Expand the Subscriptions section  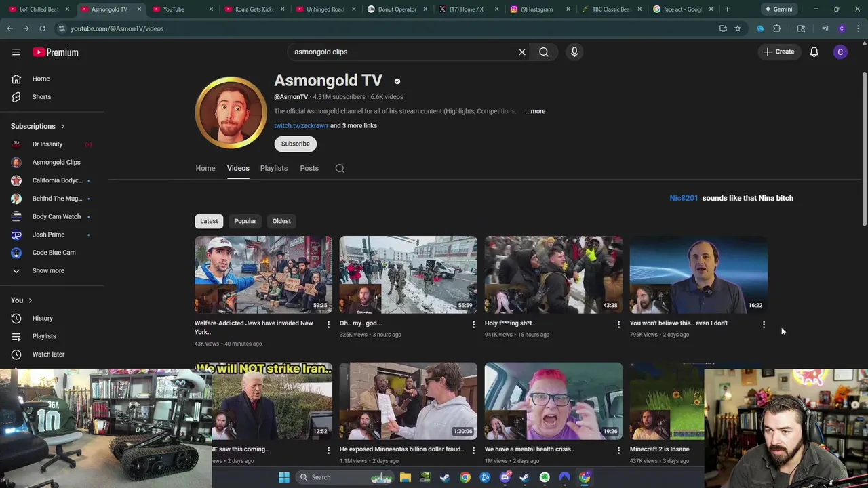pyautogui.click(x=38, y=126)
